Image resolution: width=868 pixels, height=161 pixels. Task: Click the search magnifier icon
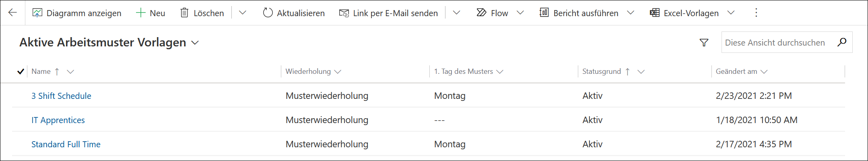[842, 42]
